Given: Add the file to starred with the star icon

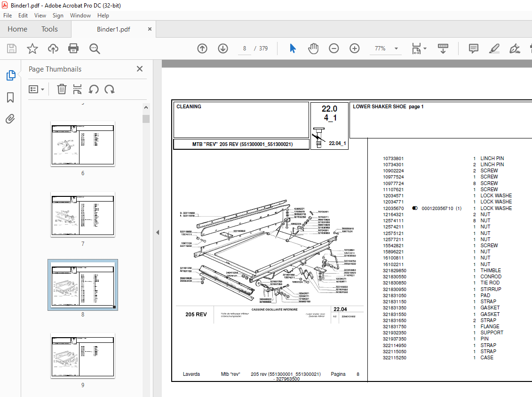Looking at the screenshot, I should pos(32,49).
